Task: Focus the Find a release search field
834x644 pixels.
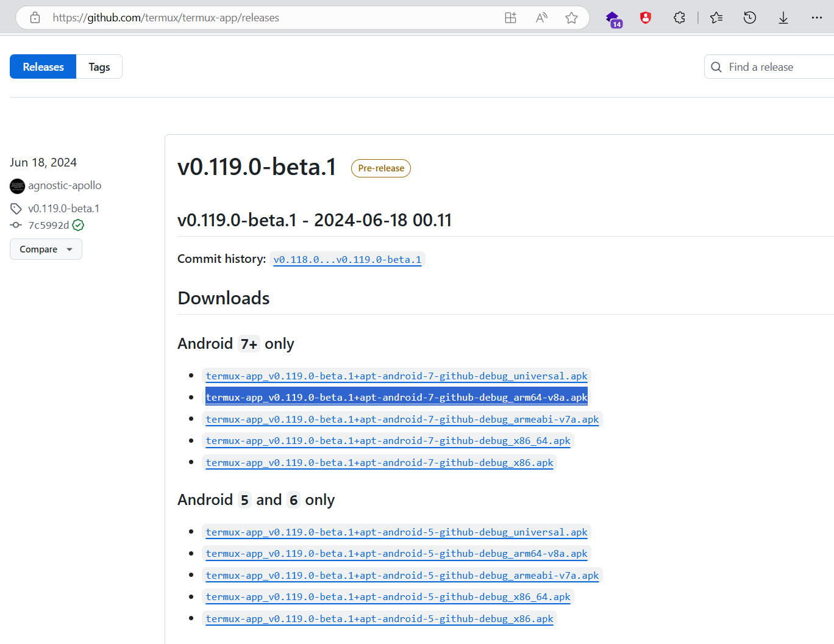Action: [769, 66]
